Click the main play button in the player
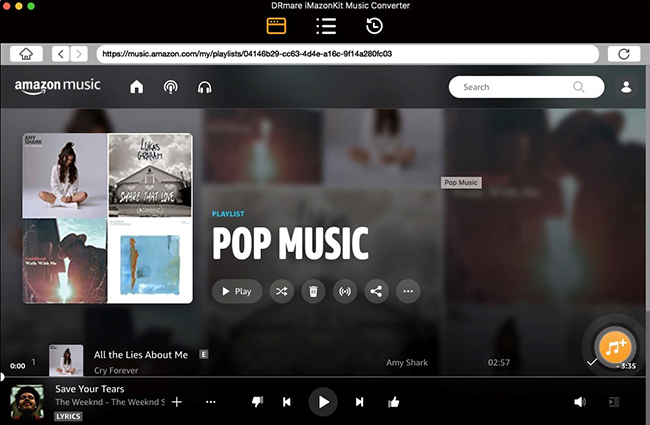650x425 pixels. tap(323, 402)
